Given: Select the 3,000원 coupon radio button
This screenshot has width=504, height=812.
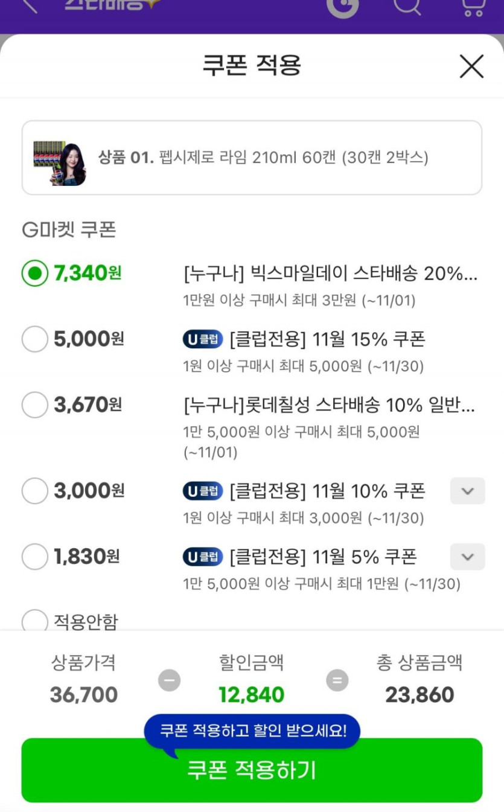Looking at the screenshot, I should coord(34,491).
